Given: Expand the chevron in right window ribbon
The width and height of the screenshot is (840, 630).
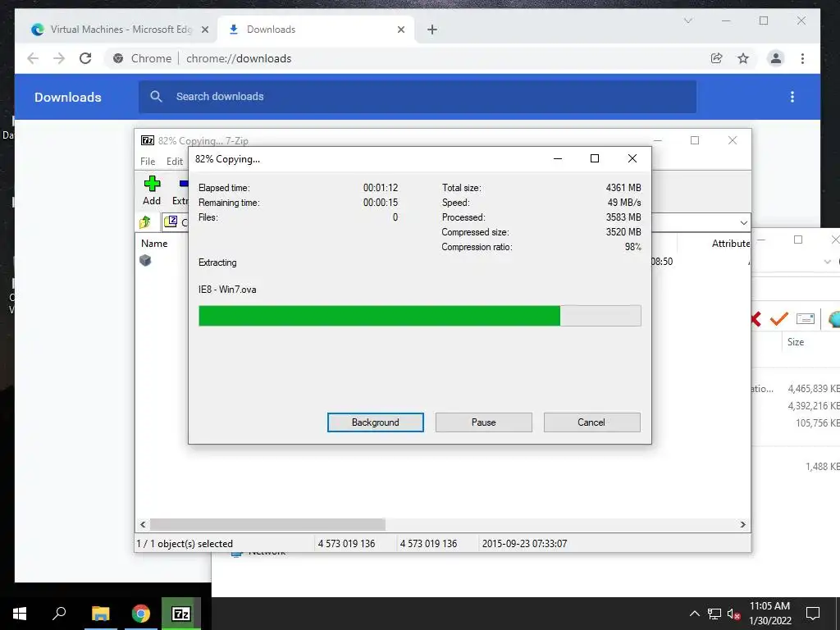Looking at the screenshot, I should point(827,262).
